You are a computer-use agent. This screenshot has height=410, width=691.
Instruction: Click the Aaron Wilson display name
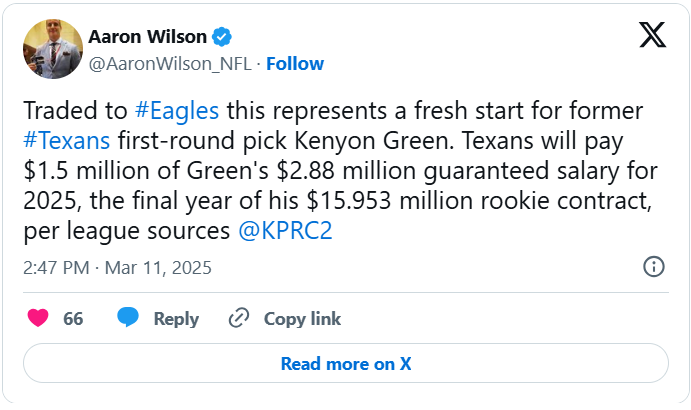[x=147, y=37]
